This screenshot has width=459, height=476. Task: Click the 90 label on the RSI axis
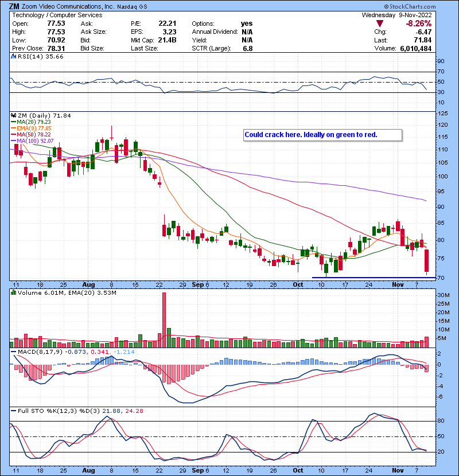point(441,61)
